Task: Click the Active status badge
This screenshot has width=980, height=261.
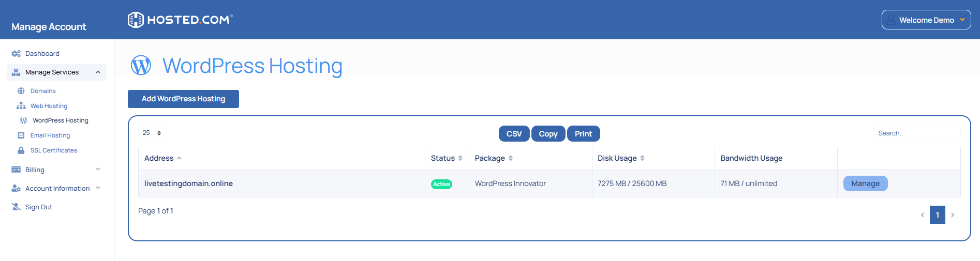Action: (x=441, y=184)
